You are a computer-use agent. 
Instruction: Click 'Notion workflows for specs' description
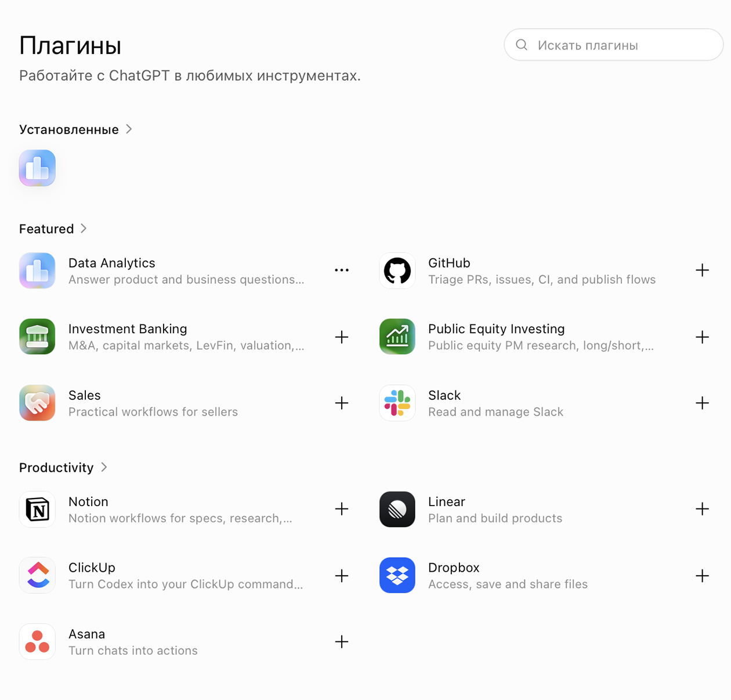[180, 518]
